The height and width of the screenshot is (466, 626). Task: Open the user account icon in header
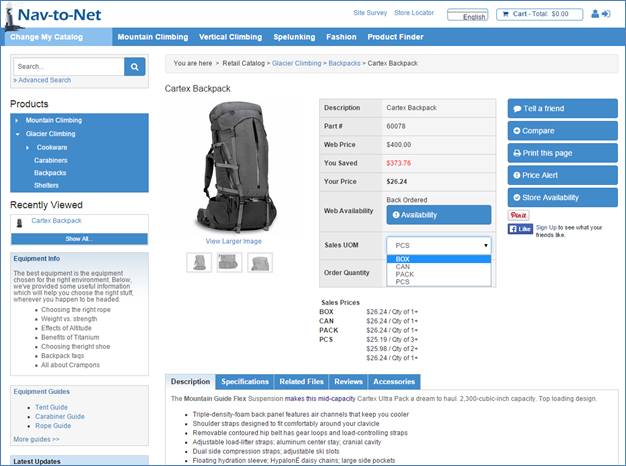(x=595, y=14)
